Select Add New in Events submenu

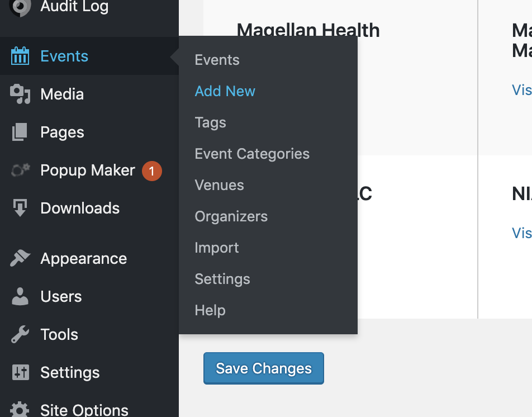pyautogui.click(x=225, y=91)
